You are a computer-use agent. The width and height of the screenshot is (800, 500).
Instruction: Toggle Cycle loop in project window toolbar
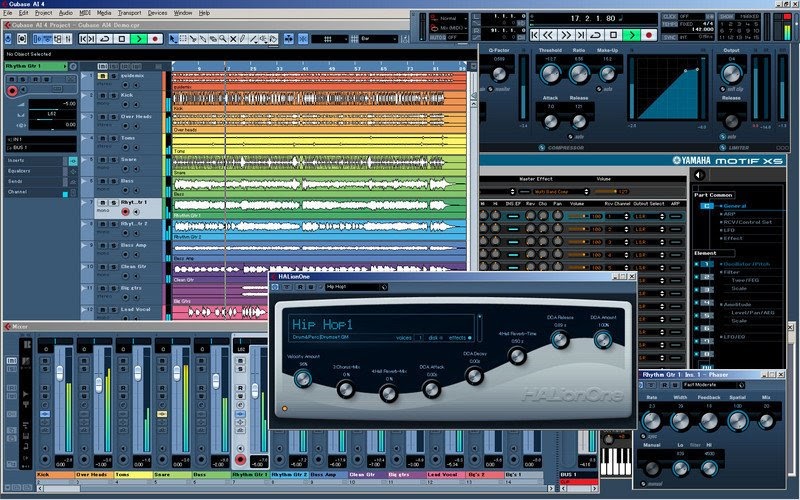pos(105,39)
